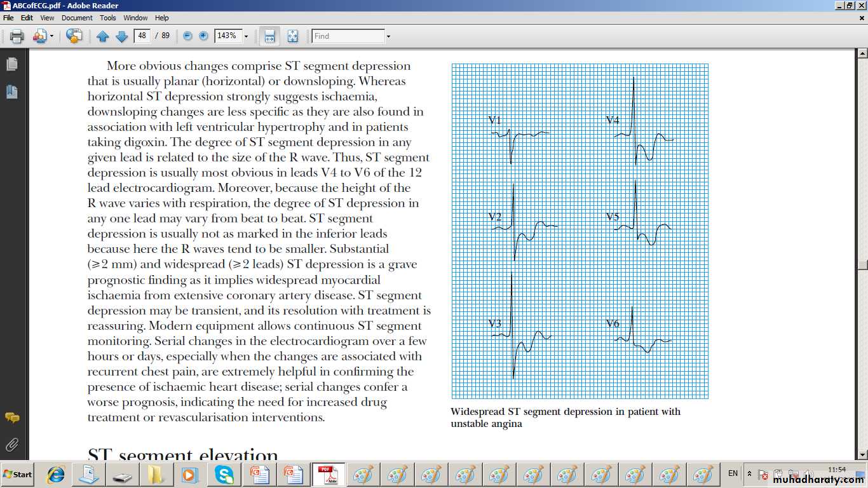
Task: Click the Print icon in toolbar
Action: (x=17, y=36)
